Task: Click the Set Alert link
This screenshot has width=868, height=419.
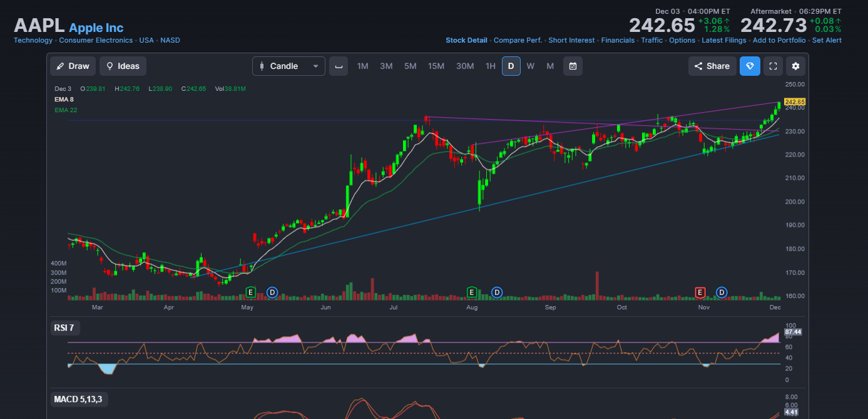Action: [827, 40]
